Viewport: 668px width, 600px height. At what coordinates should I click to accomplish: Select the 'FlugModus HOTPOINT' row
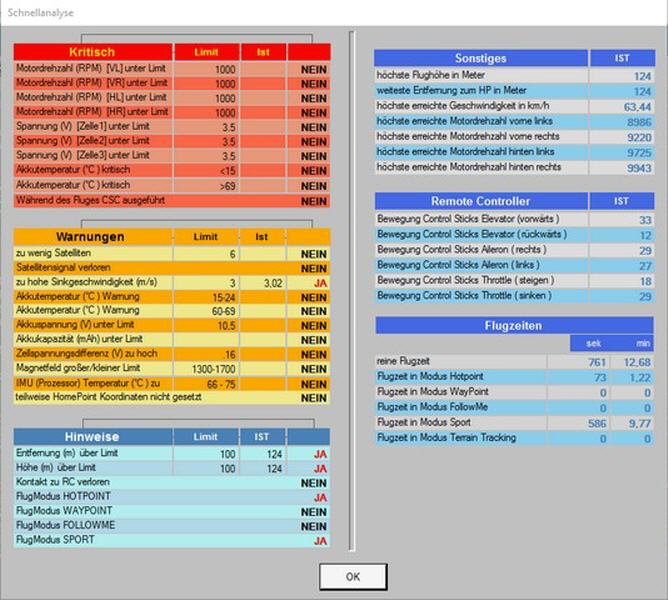[172, 497]
